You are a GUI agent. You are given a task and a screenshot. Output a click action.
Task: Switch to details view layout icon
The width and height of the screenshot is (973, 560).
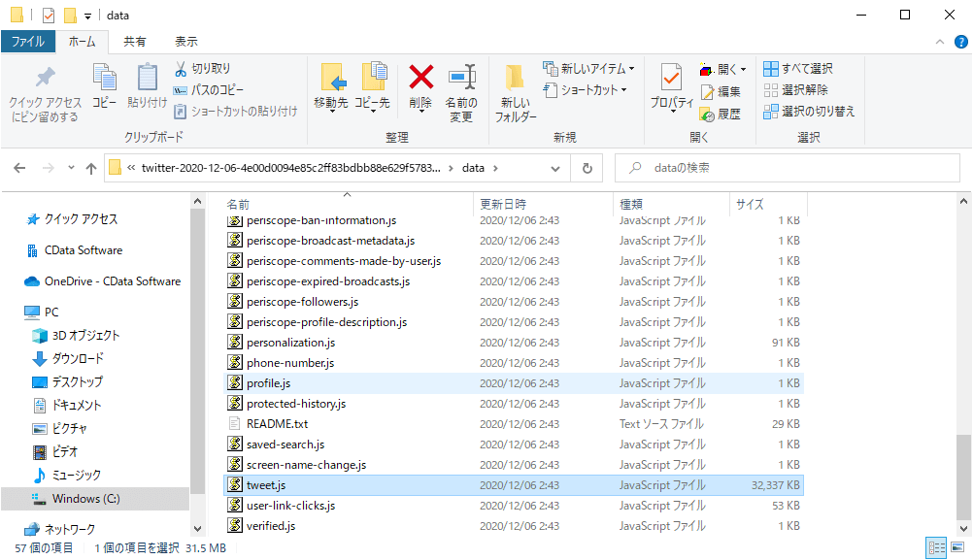936,547
